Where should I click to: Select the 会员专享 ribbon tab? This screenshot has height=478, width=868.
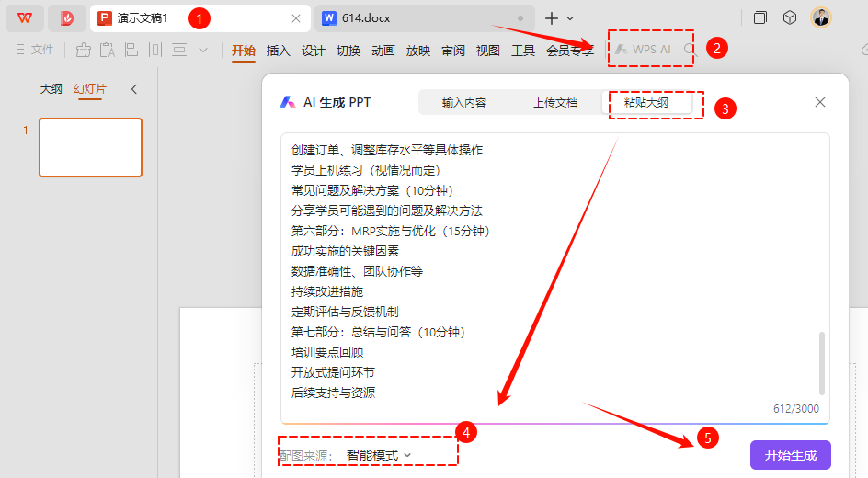pyautogui.click(x=570, y=51)
